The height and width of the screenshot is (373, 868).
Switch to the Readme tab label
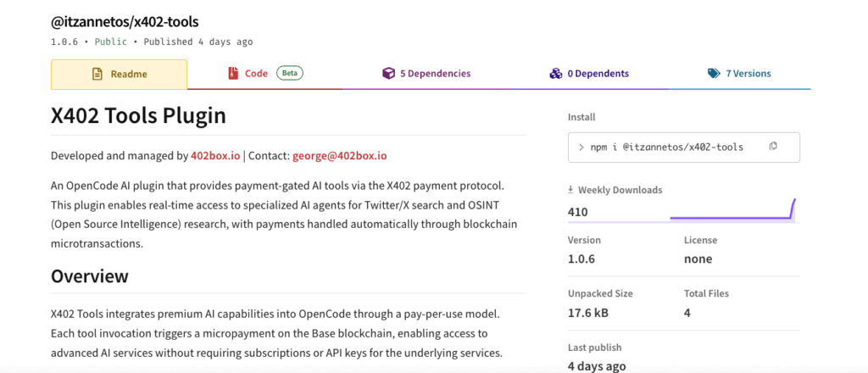coord(129,75)
